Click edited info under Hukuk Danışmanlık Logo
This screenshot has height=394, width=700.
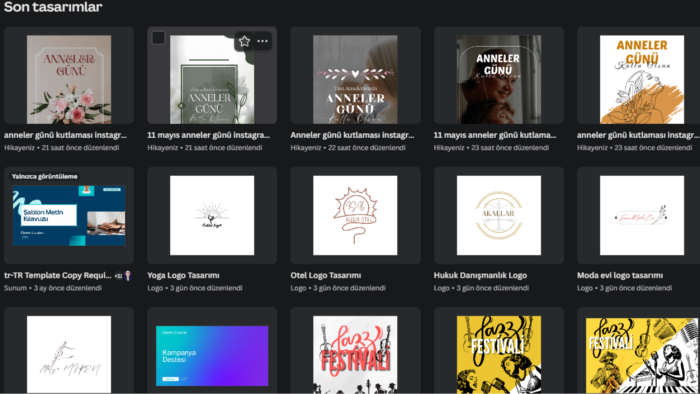(481, 288)
